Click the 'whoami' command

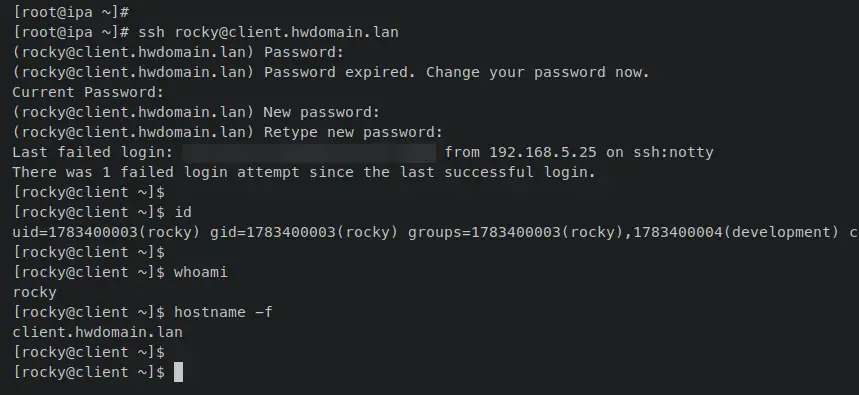click(201, 272)
